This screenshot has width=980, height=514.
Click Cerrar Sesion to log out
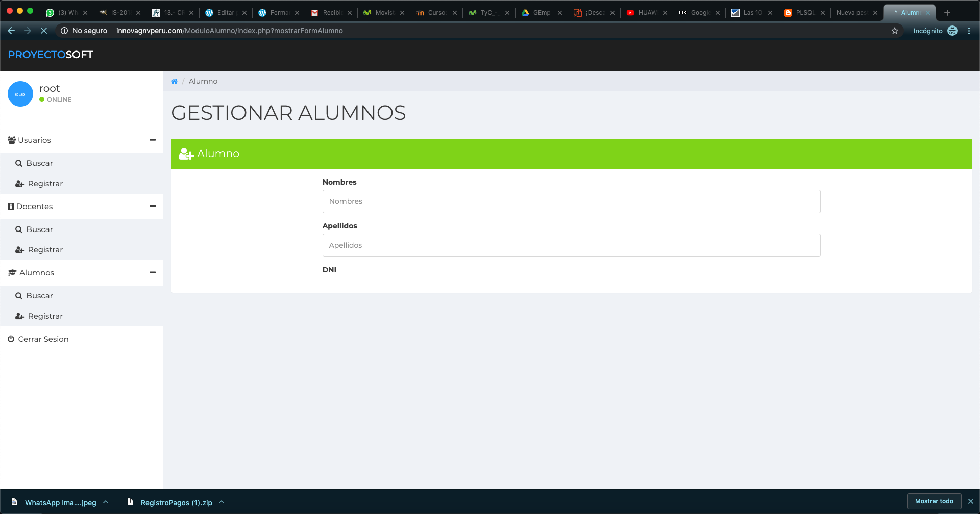point(43,339)
